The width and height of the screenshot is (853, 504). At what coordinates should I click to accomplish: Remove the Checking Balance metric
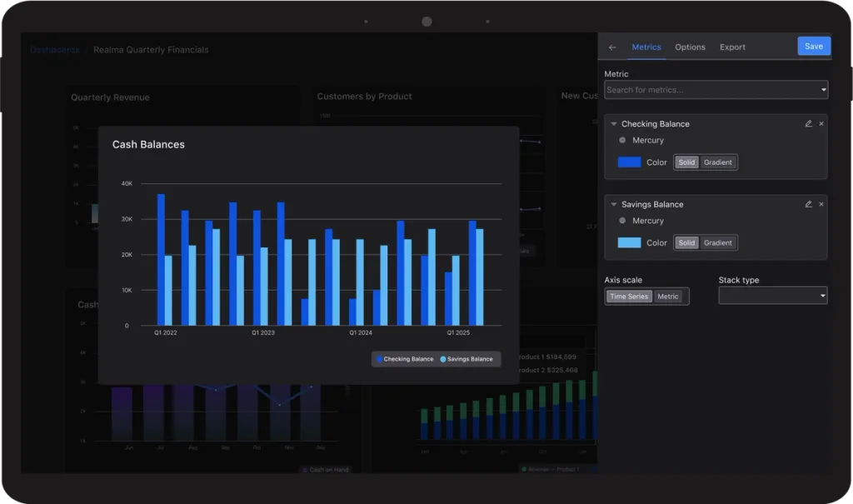click(x=821, y=123)
